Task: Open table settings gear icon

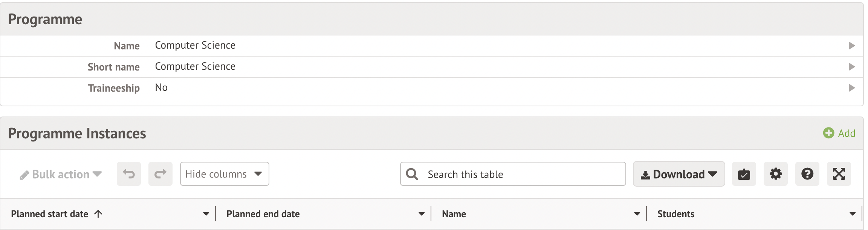Action: pyautogui.click(x=775, y=174)
